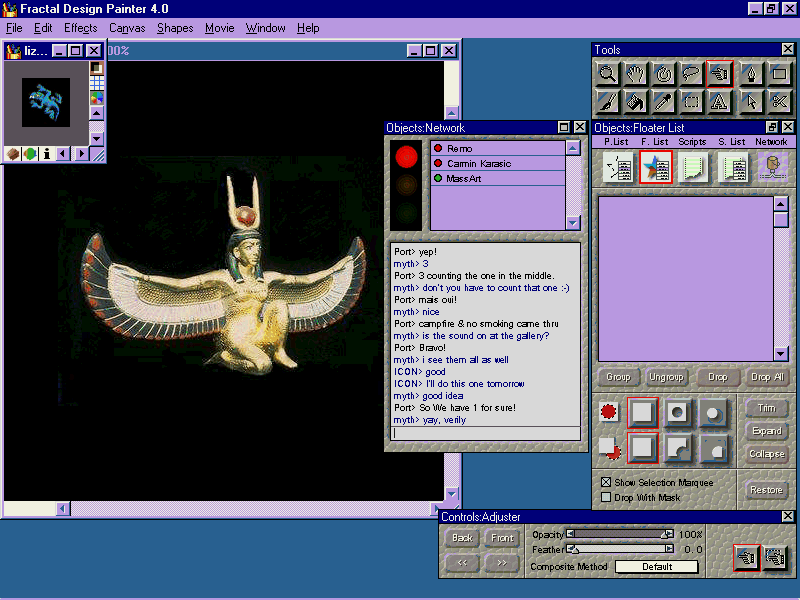Open the P.List palette icon
The image size is (800, 600).
pos(618,168)
